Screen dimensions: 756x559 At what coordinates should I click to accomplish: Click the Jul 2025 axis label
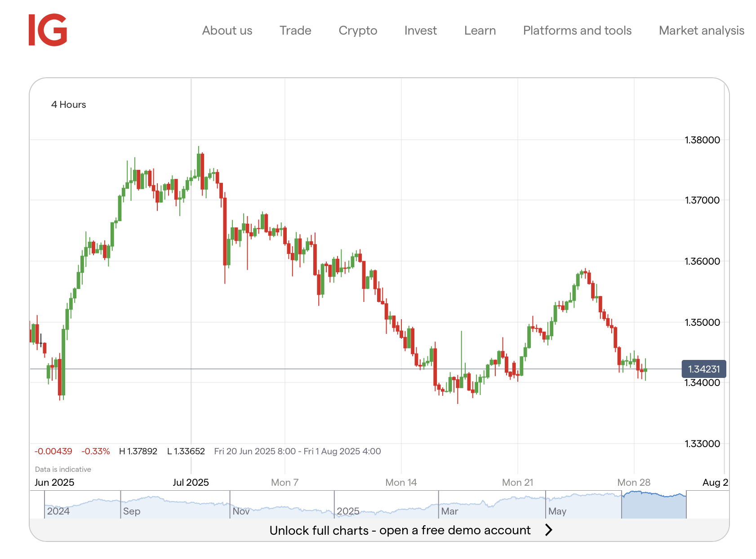[191, 483]
